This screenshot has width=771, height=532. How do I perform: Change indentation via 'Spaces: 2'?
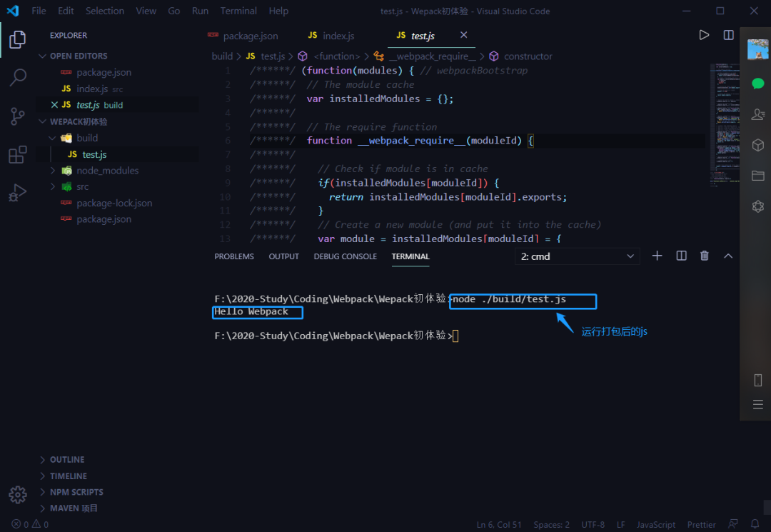(x=551, y=525)
